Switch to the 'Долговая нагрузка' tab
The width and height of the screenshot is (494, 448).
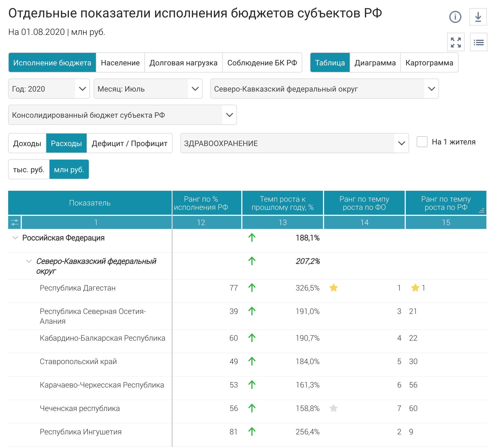(x=183, y=63)
